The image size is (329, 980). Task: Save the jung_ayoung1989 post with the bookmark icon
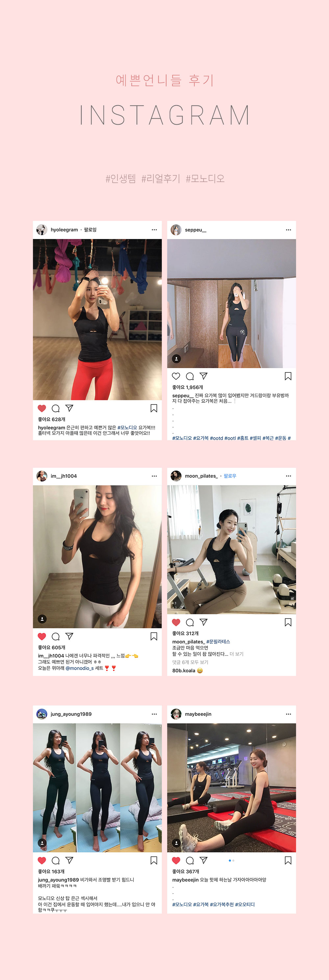click(154, 861)
